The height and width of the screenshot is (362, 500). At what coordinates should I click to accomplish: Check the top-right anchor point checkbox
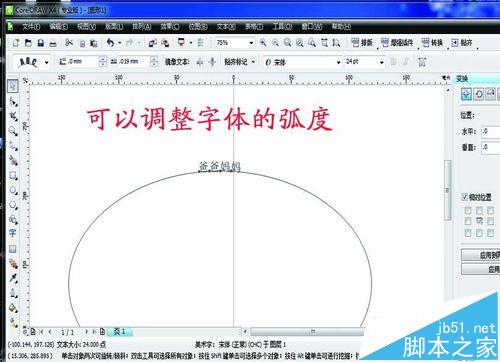click(x=490, y=210)
